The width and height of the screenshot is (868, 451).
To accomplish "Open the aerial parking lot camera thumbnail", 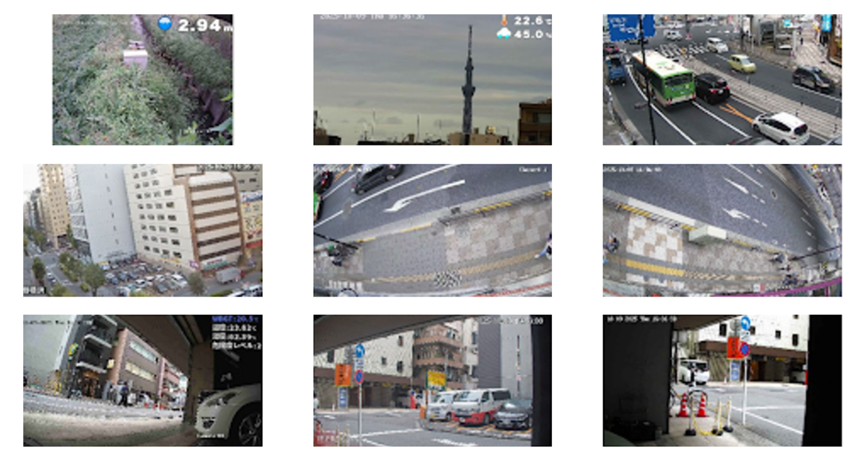I will point(143,229).
